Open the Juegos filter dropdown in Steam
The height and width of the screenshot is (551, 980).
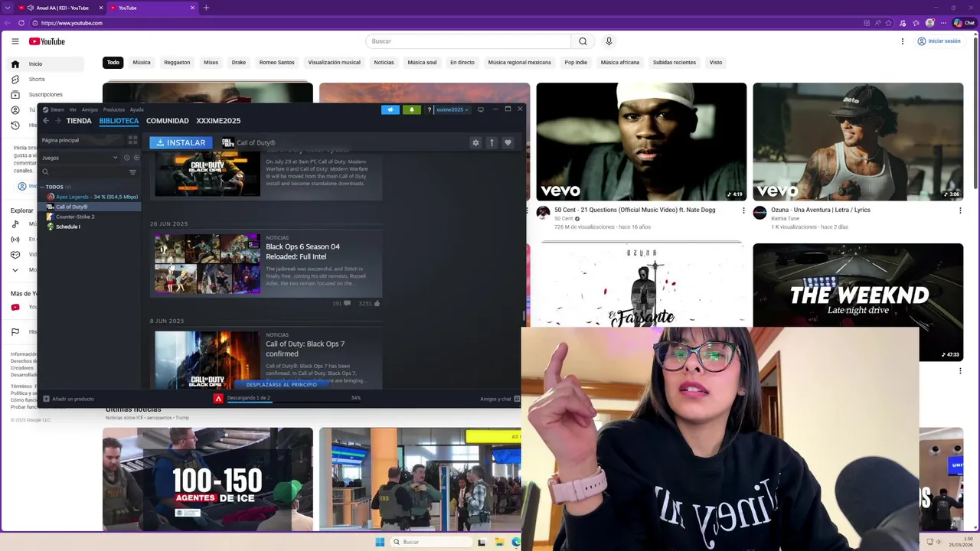(x=80, y=158)
